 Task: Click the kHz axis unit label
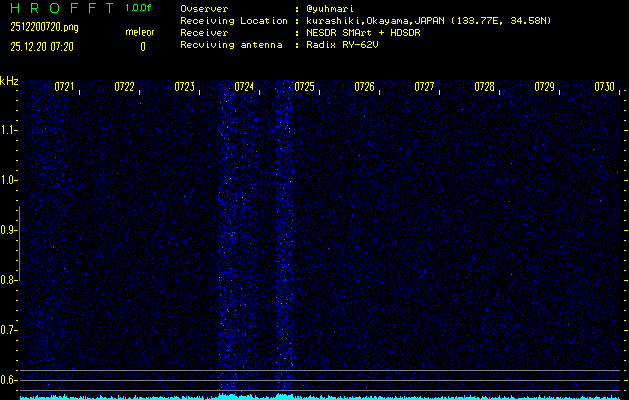[x=9, y=81]
